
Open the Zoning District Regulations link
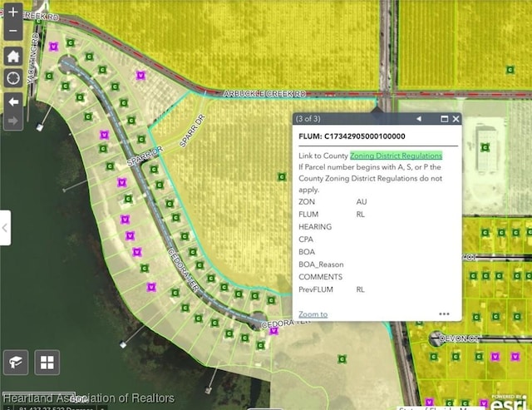[x=396, y=156]
